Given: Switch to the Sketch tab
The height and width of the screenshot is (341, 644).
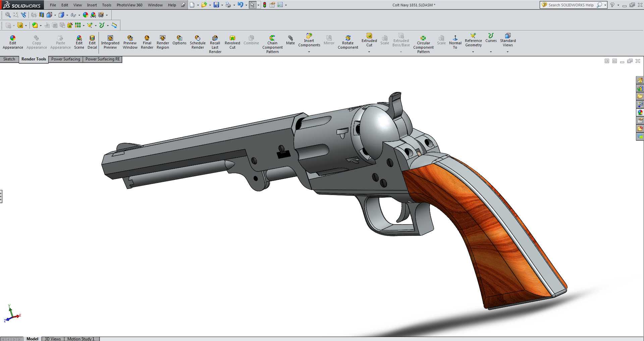Looking at the screenshot, I should [x=9, y=59].
